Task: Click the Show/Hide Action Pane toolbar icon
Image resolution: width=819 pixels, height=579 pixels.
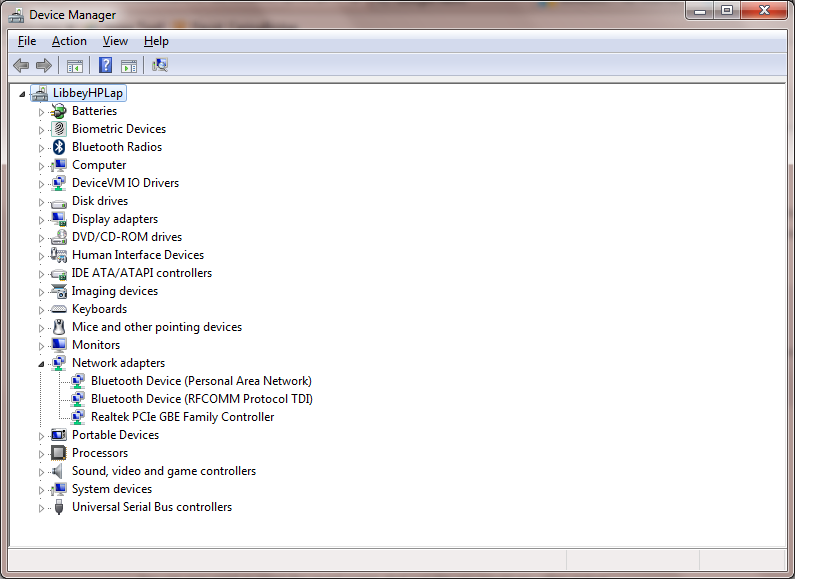Action: tap(128, 66)
